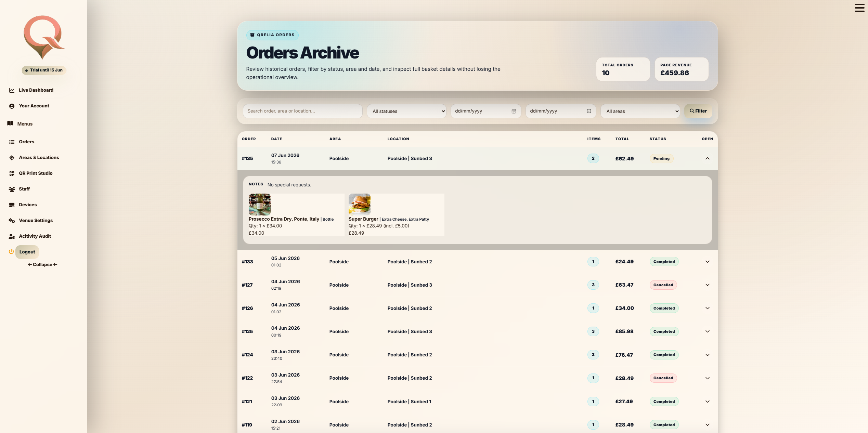This screenshot has height=433, width=868.
Task: Go to Your Account
Action: pyautogui.click(x=34, y=106)
